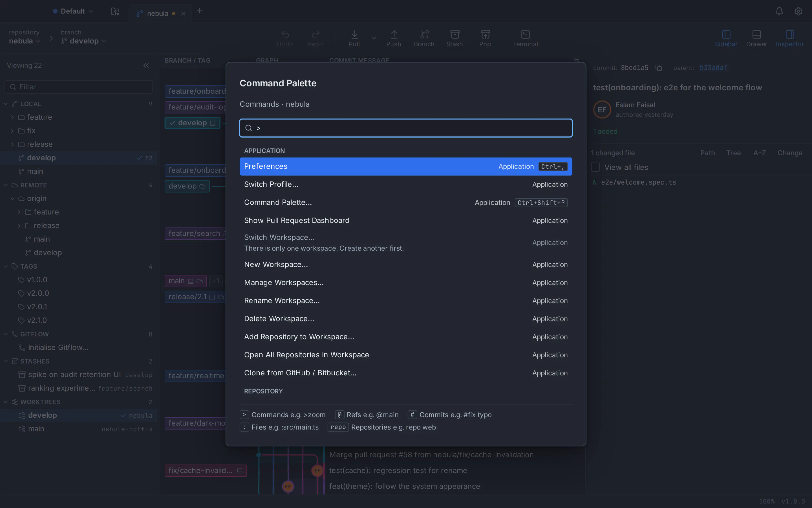Open settings via the gear icon
Viewport: 812px width, 508px height.
pos(798,11)
